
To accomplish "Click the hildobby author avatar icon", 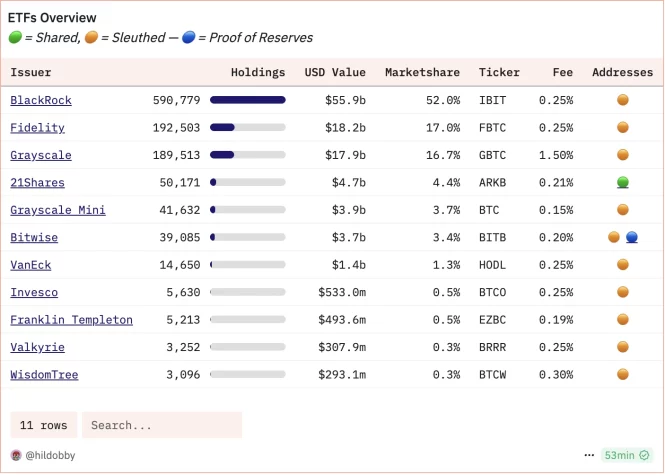I will coord(15,455).
